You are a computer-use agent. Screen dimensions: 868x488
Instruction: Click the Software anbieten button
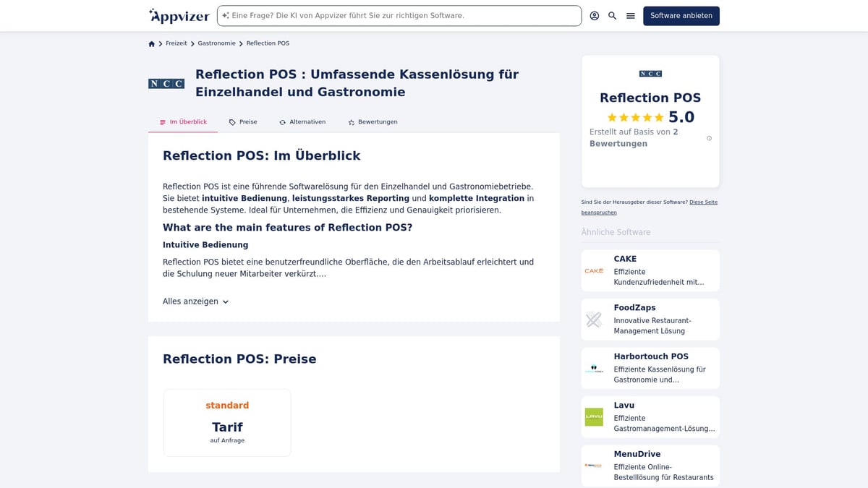tap(681, 16)
